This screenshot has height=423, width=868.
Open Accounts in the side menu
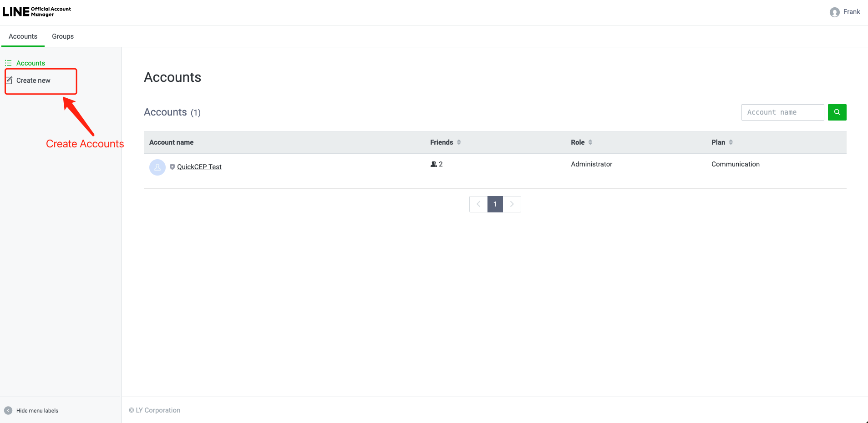pos(30,63)
